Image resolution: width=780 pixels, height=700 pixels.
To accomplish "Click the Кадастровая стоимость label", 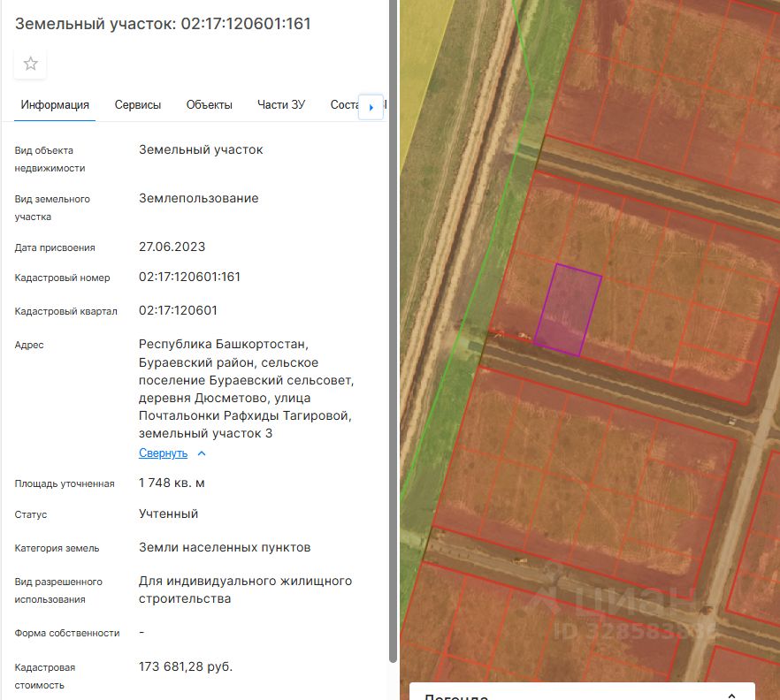I will tap(45, 676).
